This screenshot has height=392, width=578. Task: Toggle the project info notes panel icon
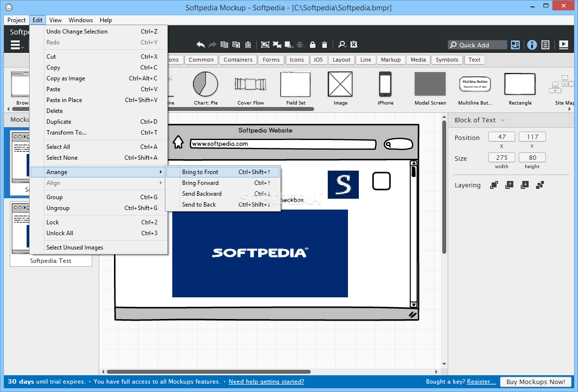(545, 44)
